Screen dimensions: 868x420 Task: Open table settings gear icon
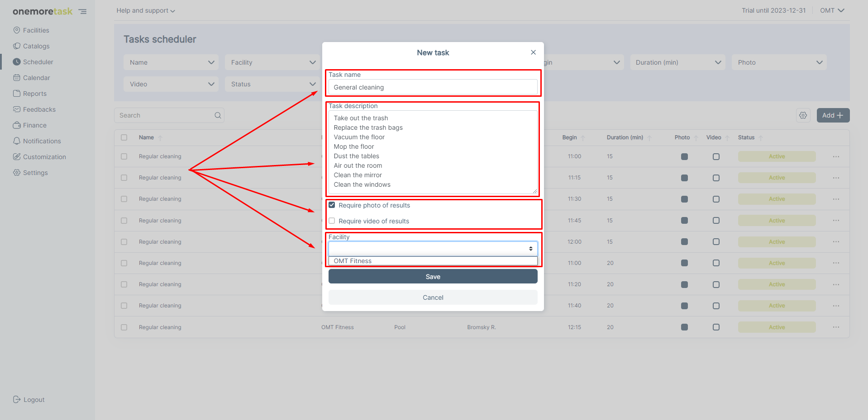click(x=803, y=115)
